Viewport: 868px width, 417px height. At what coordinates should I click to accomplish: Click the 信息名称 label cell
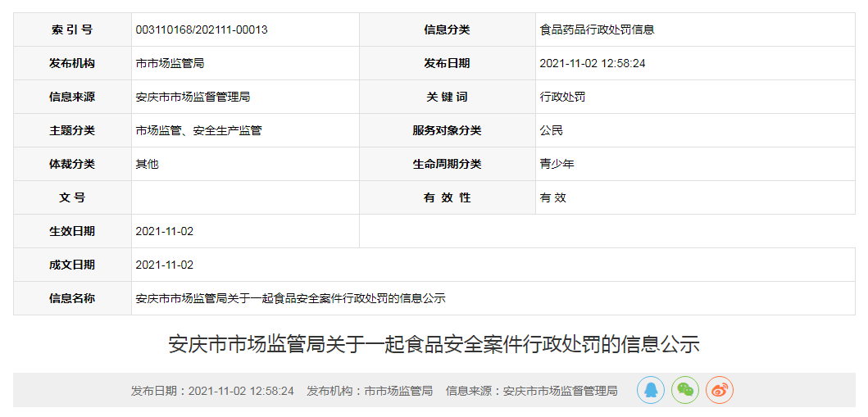72,299
